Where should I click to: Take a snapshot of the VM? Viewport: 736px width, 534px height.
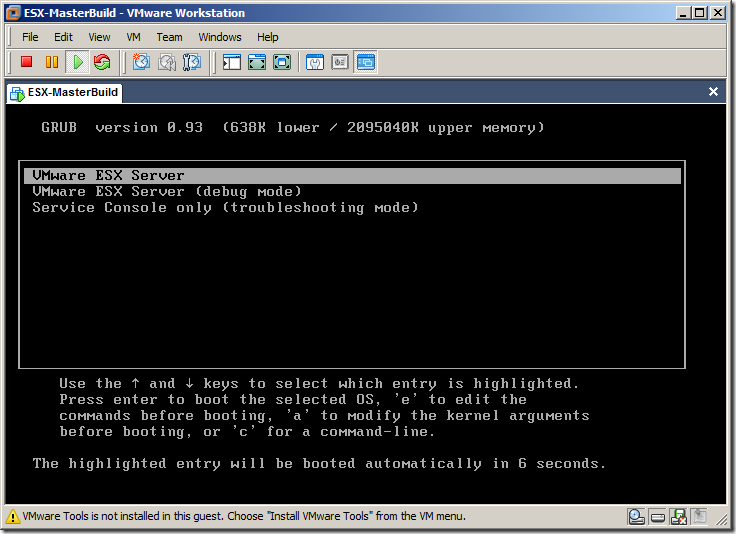click(141, 62)
